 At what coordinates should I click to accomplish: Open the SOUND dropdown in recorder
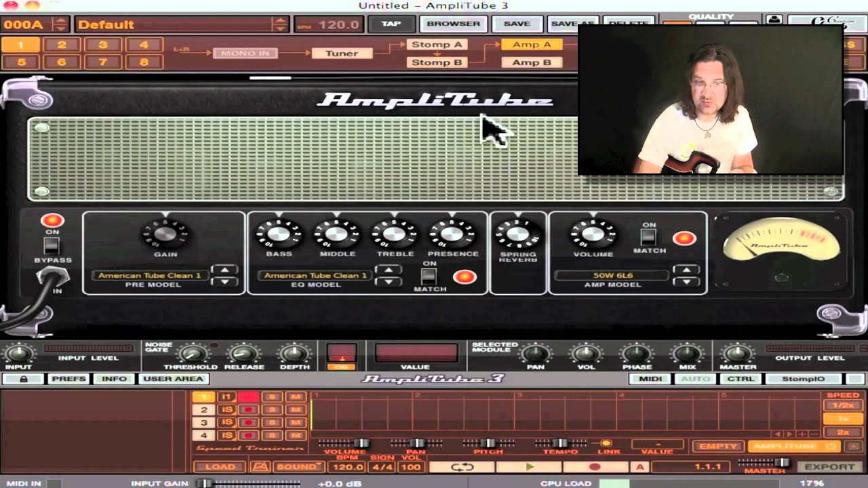tap(298, 466)
